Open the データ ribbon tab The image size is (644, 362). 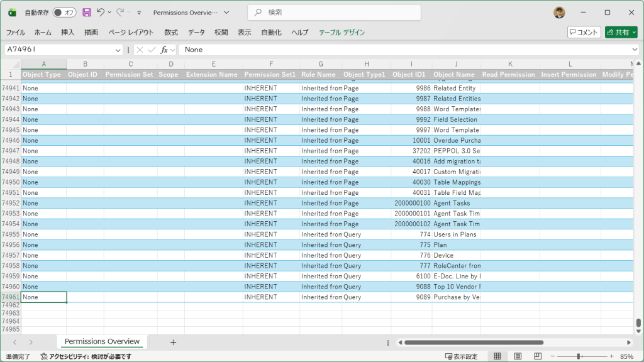[x=196, y=32]
